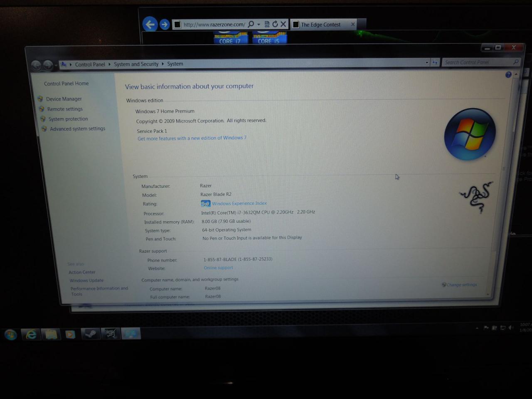Open Control Panel breadcrumb segment
The image size is (532, 399).
pos(90,64)
